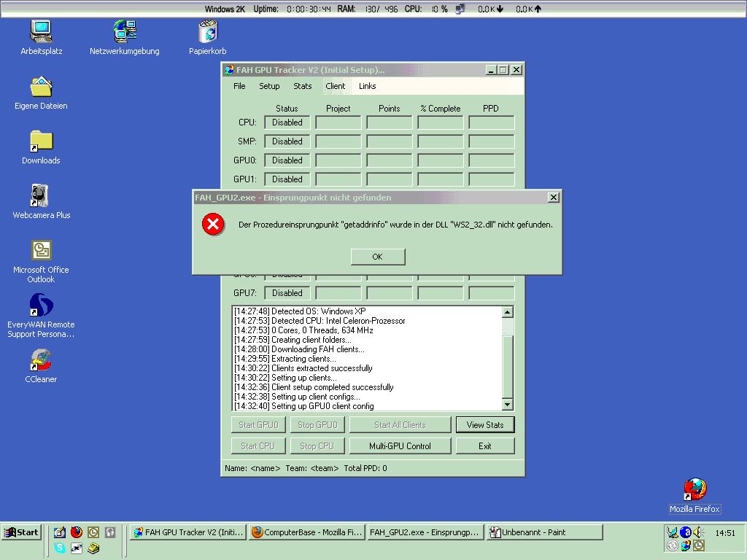Click the Skype quick launch icon
Screen dimensions: 747x560
tap(60, 548)
